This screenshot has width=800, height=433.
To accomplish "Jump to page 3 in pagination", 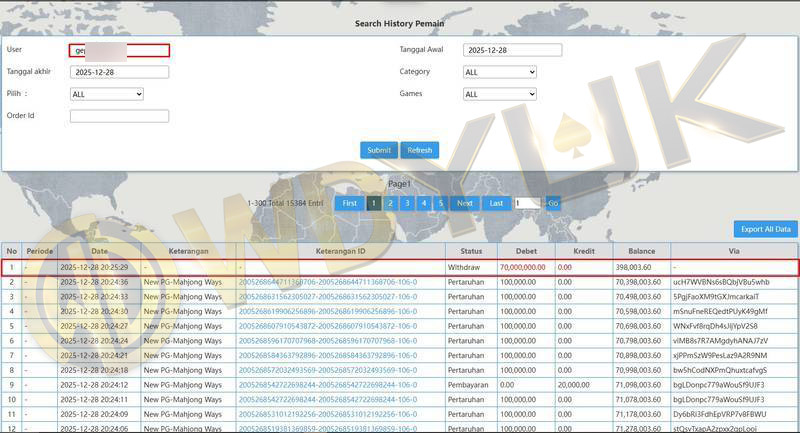I will pyautogui.click(x=407, y=203).
